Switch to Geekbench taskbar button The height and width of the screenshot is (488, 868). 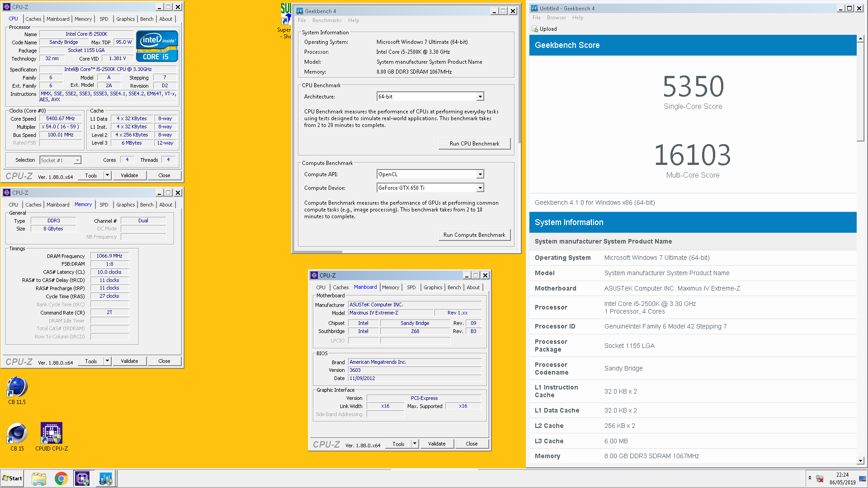(106, 479)
